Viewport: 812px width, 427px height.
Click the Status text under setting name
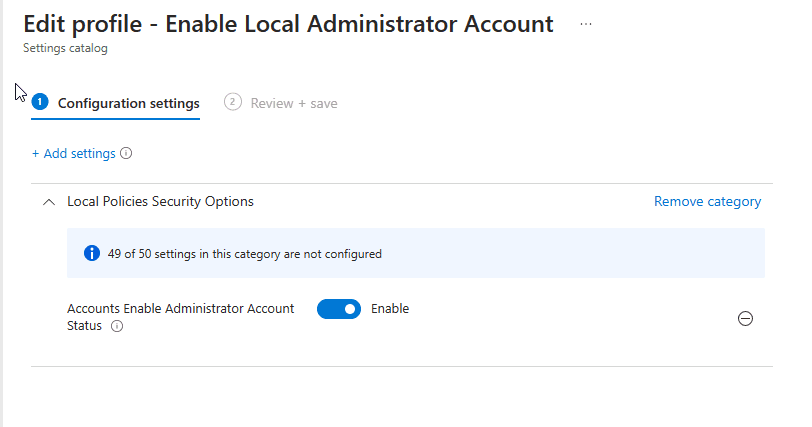tap(84, 326)
